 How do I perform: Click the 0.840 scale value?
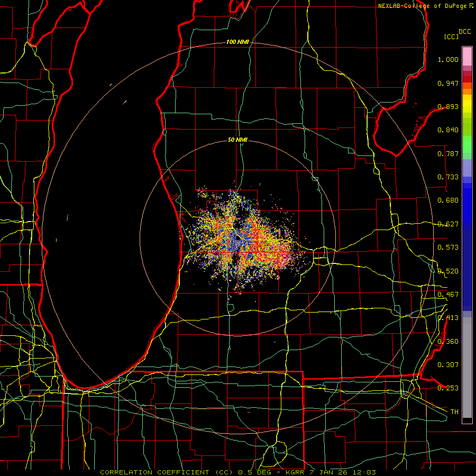click(x=448, y=130)
